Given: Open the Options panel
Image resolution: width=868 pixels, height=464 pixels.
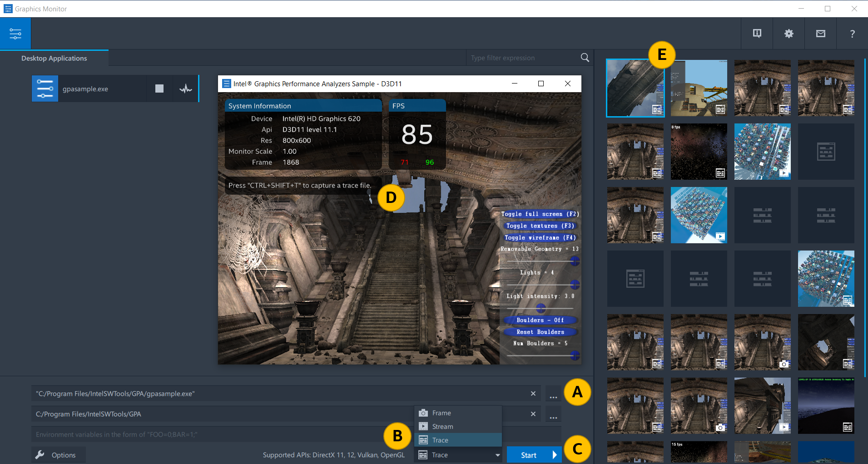Looking at the screenshot, I should coord(58,455).
